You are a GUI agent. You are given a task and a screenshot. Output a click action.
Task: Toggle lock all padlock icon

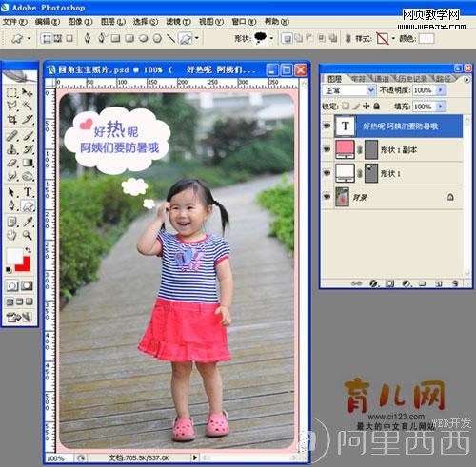pos(377,107)
